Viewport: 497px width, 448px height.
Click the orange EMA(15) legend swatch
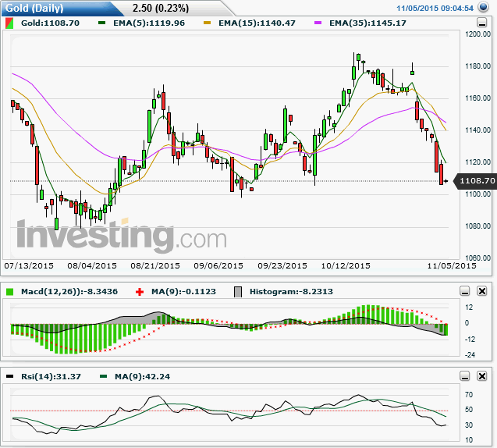tap(207, 23)
